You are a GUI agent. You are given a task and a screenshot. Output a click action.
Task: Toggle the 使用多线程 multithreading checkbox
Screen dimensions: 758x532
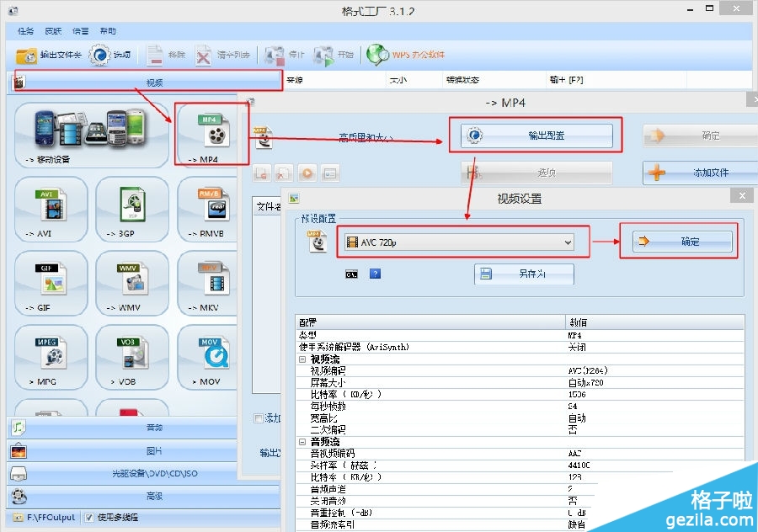88,518
